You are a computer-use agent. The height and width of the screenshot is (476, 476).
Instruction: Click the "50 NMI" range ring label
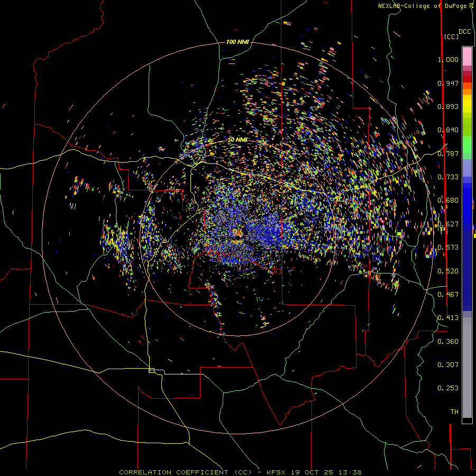click(x=237, y=140)
